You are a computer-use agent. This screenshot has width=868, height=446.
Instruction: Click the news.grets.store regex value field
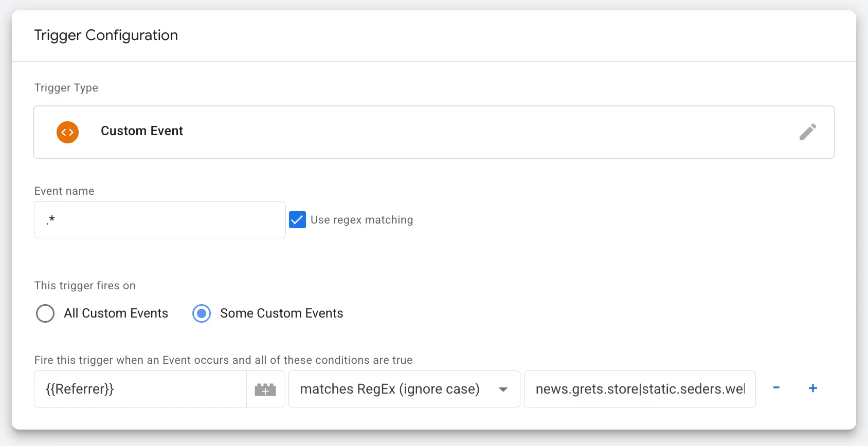(x=639, y=389)
